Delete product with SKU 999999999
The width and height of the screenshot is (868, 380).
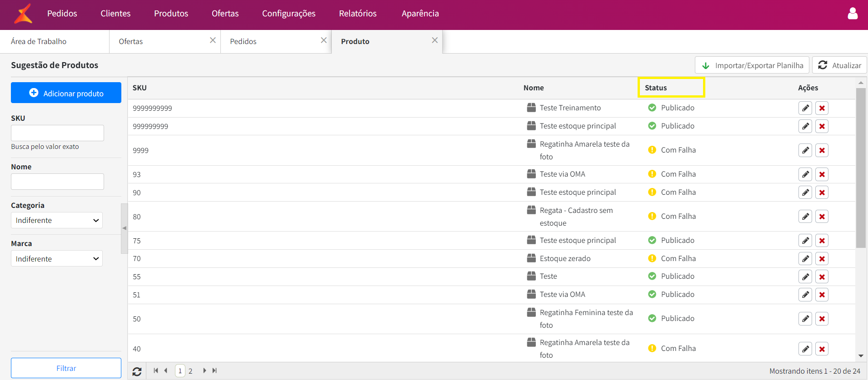tap(822, 126)
